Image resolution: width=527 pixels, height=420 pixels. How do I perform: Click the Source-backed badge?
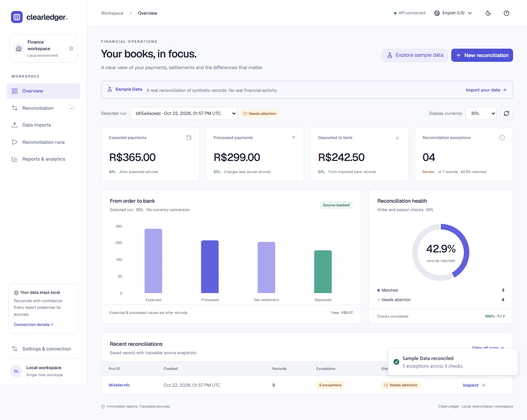point(336,205)
